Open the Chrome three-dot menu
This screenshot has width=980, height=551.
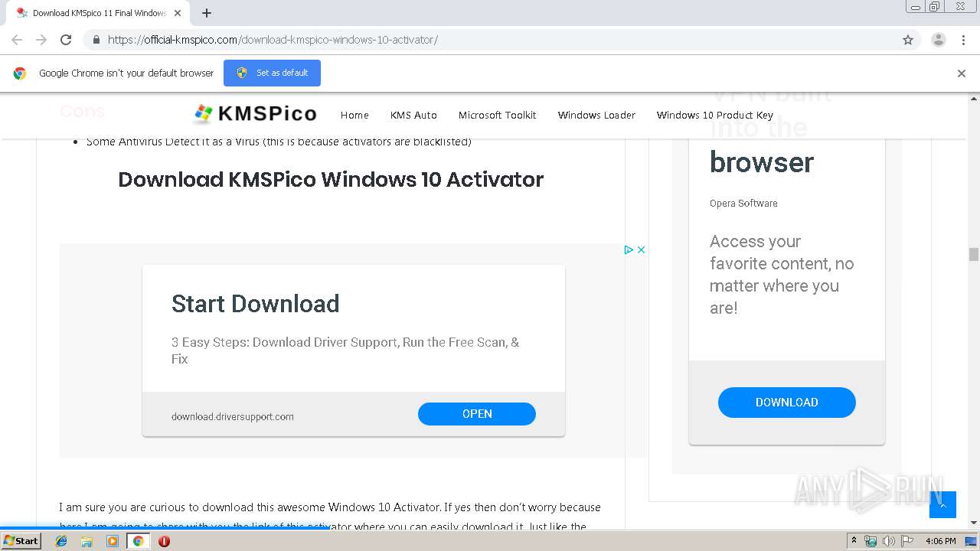[x=964, y=40]
